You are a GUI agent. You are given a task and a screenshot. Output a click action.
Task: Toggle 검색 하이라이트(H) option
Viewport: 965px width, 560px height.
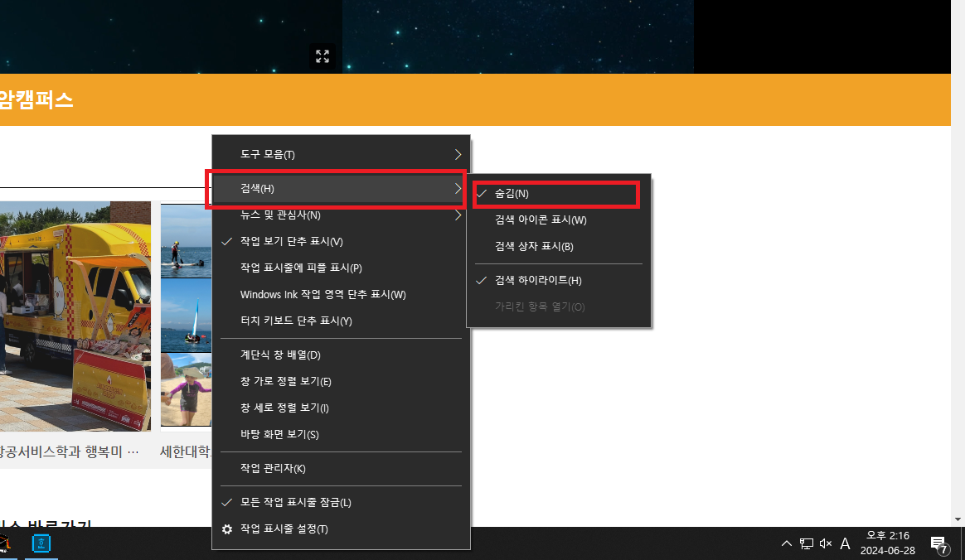pos(538,281)
